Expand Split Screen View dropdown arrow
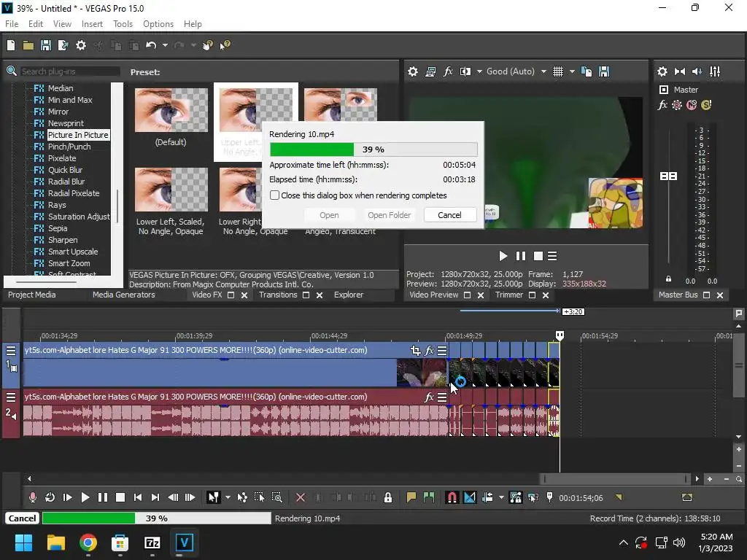This screenshot has width=747, height=560. tap(479, 71)
